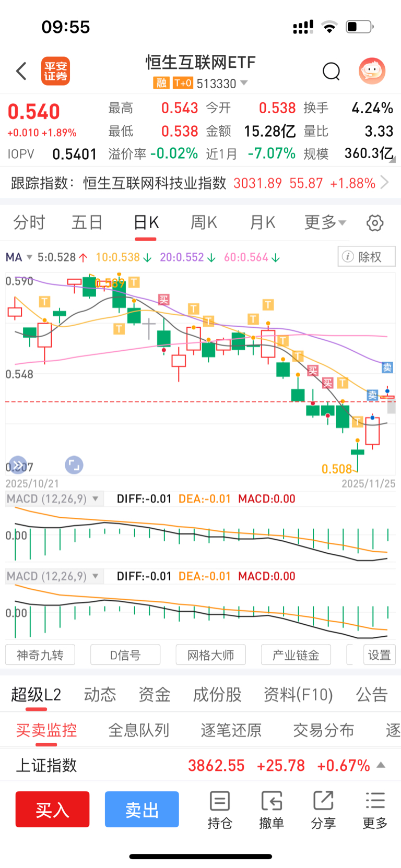Tap the fullscreen expand chart icon
This screenshot has height=868, width=401.
[x=74, y=465]
